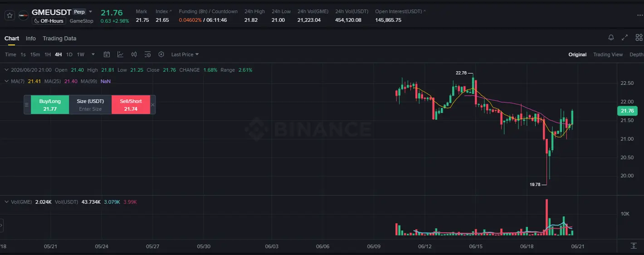Open the chart layout grid icon

tap(639, 38)
